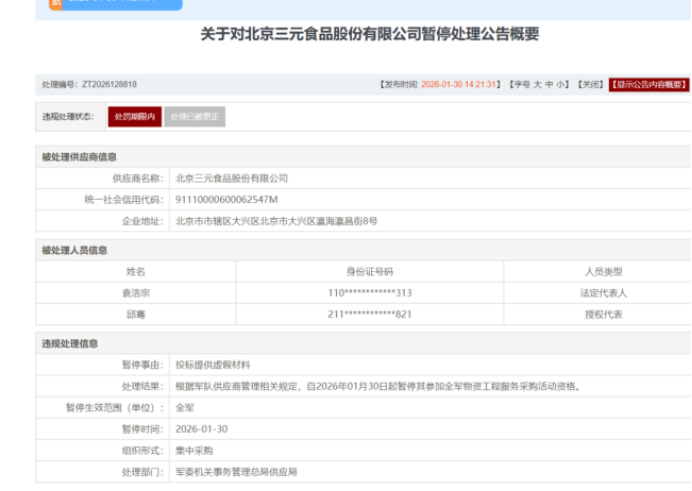Click the 军委机关事务管理总局供应局 value
Viewport: 692px width, 491px height.
click(236, 472)
